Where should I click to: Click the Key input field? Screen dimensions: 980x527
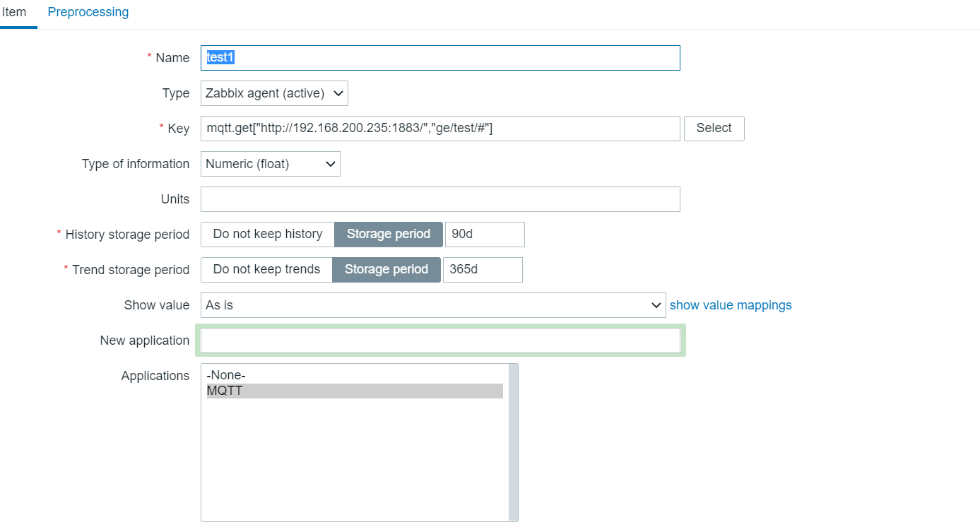439,129
